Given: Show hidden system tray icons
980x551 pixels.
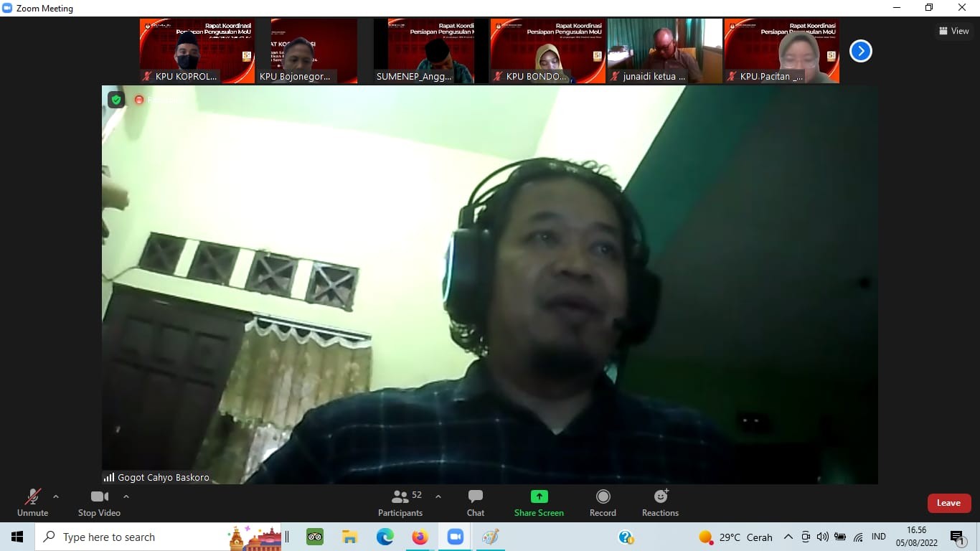Looking at the screenshot, I should pyautogui.click(x=788, y=537).
